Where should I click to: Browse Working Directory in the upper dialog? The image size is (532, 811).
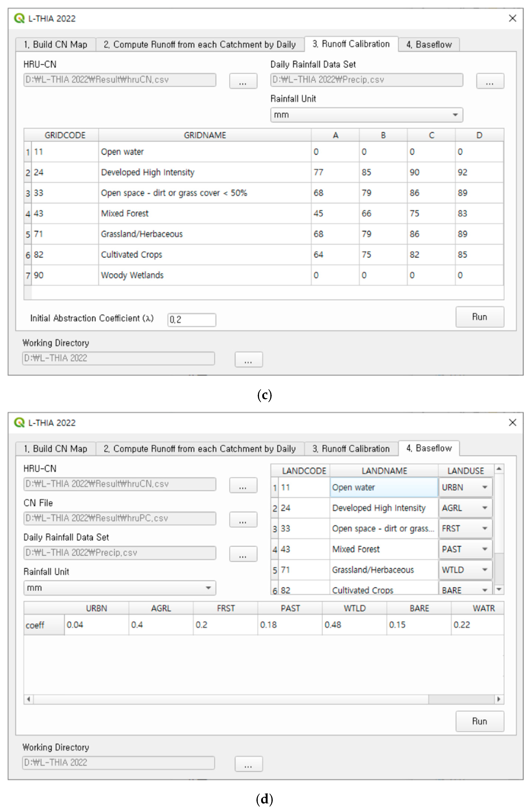pos(248,359)
